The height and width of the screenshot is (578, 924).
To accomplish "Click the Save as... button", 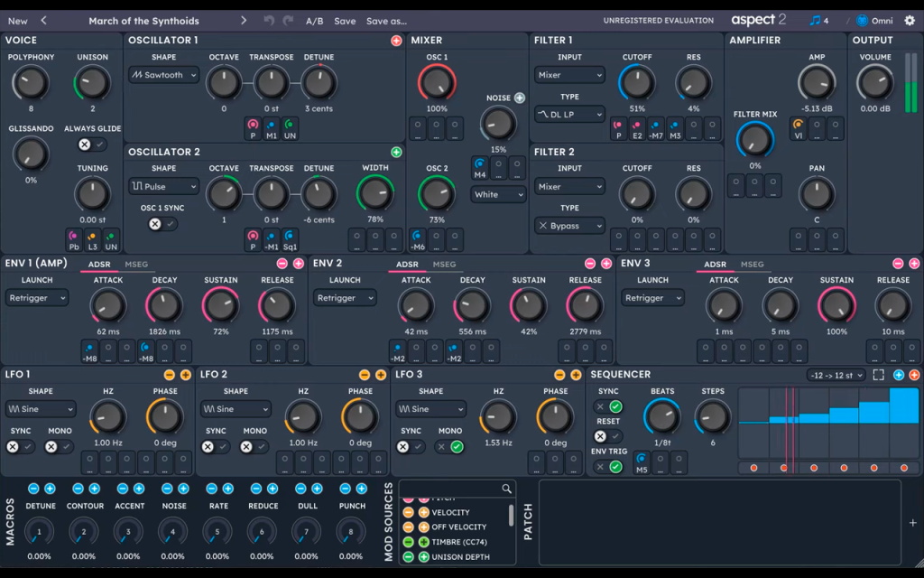I will [386, 22].
